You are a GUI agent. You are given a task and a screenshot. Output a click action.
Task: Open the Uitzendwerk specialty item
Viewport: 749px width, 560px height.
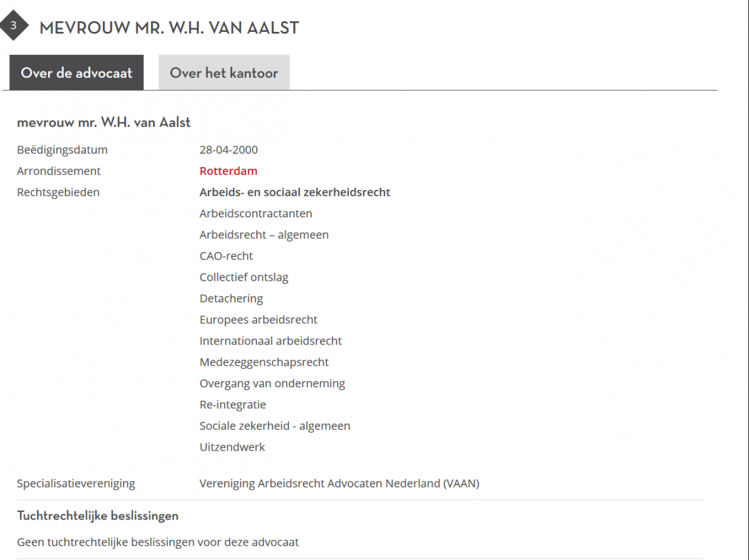point(232,446)
